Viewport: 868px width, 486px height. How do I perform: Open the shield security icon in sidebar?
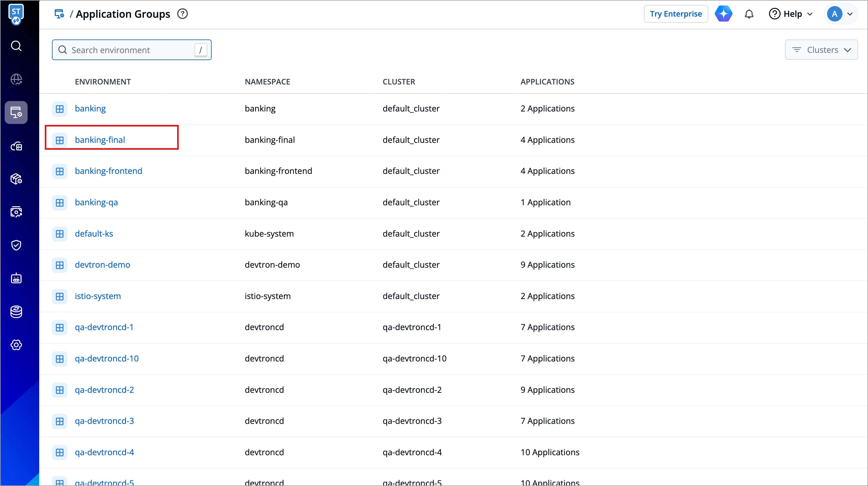coord(16,245)
